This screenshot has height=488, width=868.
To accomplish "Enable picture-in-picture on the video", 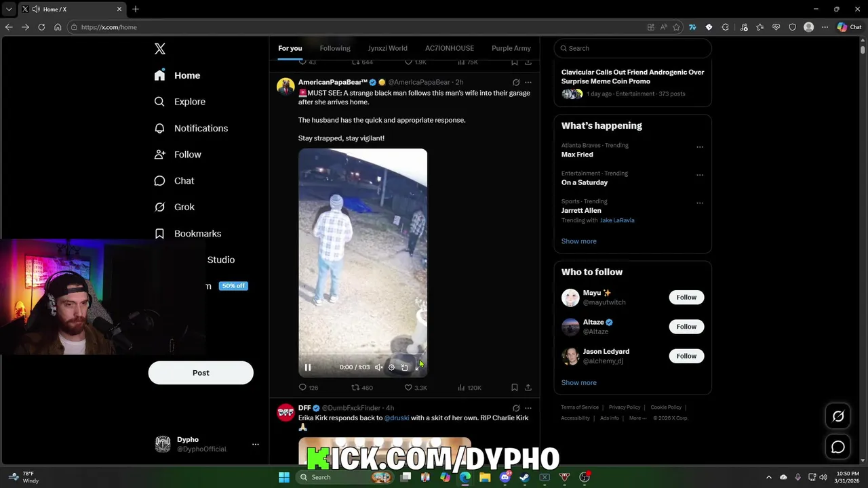I will pyautogui.click(x=404, y=367).
